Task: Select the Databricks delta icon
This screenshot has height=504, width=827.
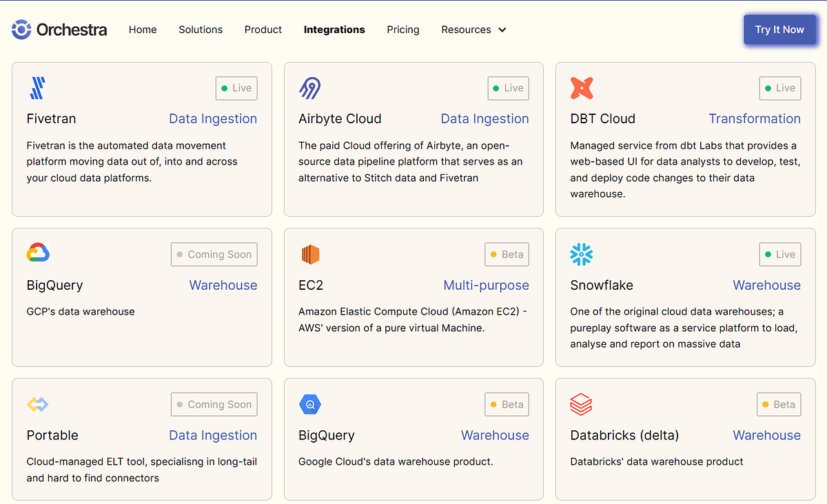Action: (582, 404)
